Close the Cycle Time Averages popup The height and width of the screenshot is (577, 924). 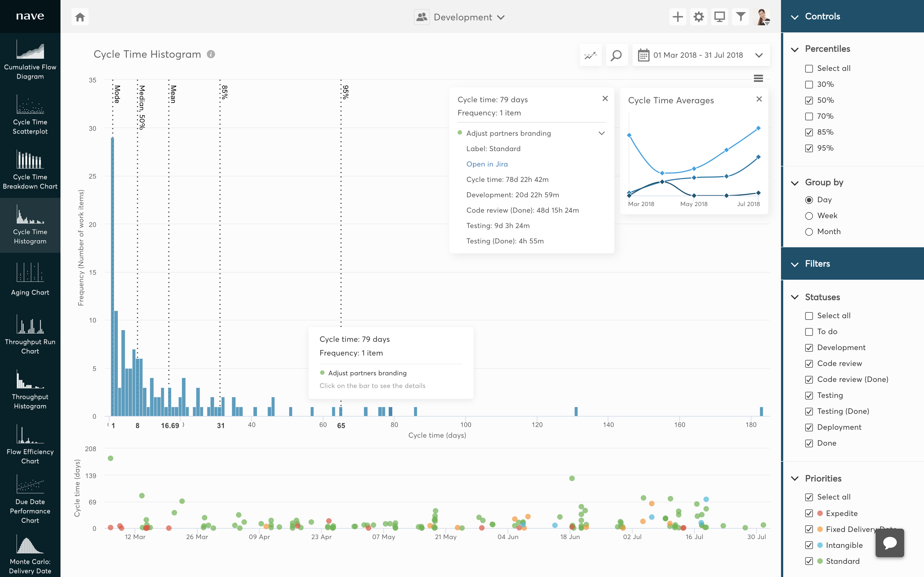tap(759, 99)
